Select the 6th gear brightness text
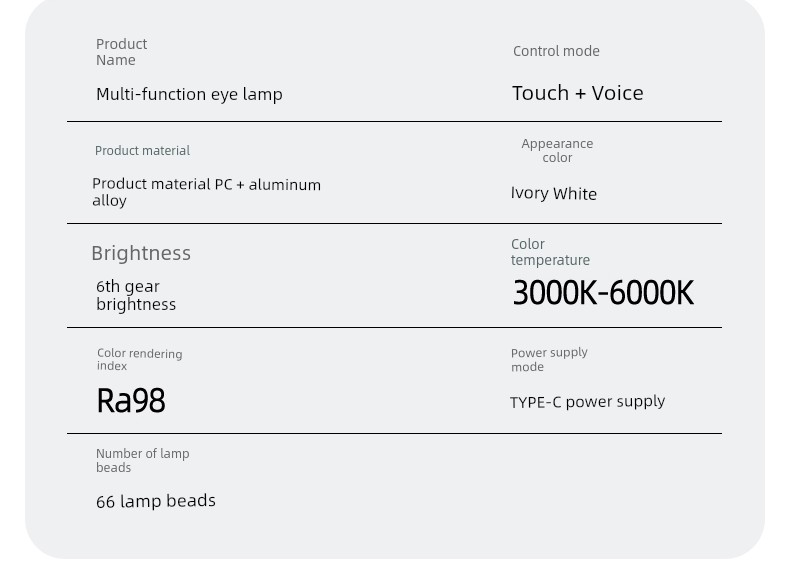This screenshot has width=790, height=576. [x=136, y=295]
